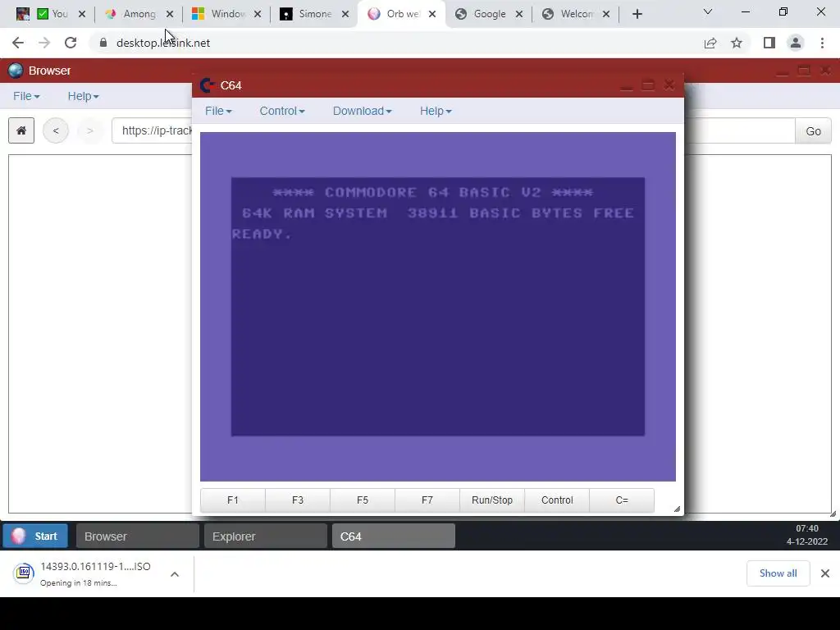Toggle the Chrome side panel icon
This screenshot has height=630, width=840.
(x=769, y=43)
